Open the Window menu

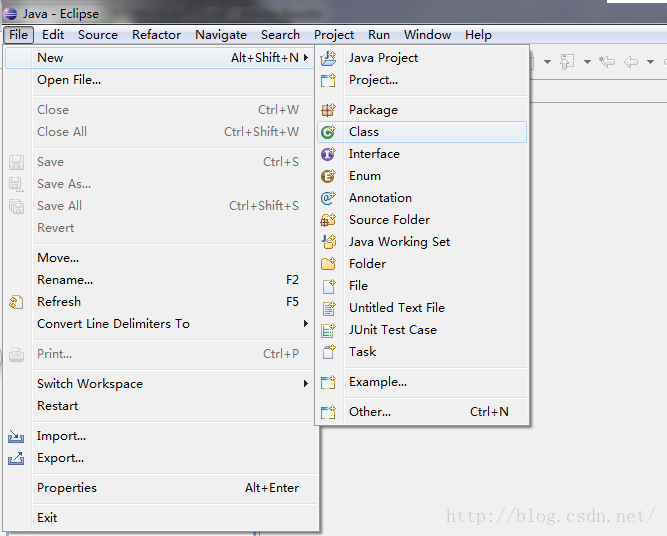428,34
